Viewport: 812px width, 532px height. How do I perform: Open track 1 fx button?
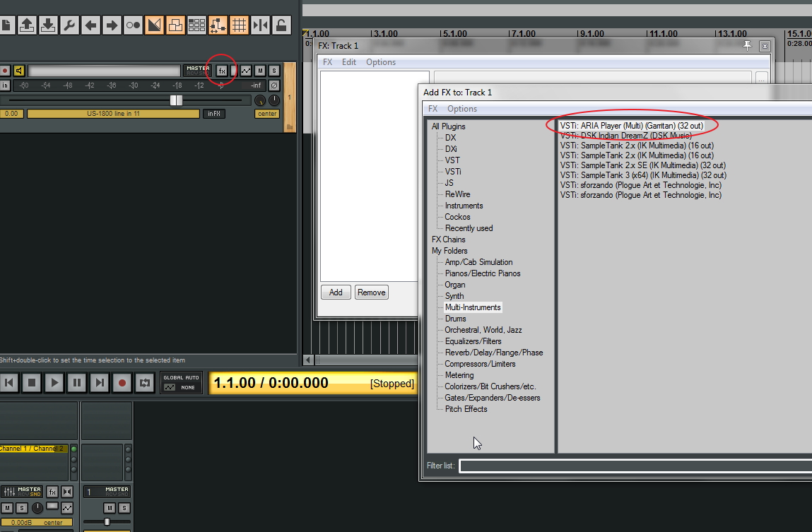[222, 71]
